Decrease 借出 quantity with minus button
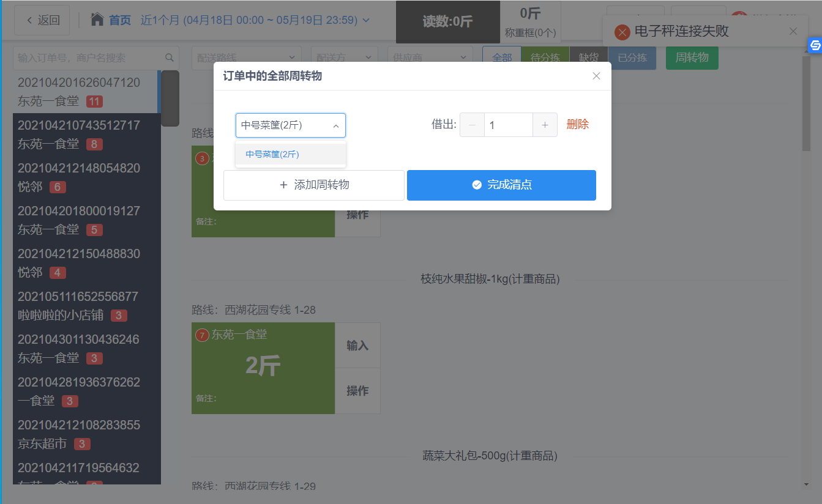822x504 pixels. click(x=472, y=125)
